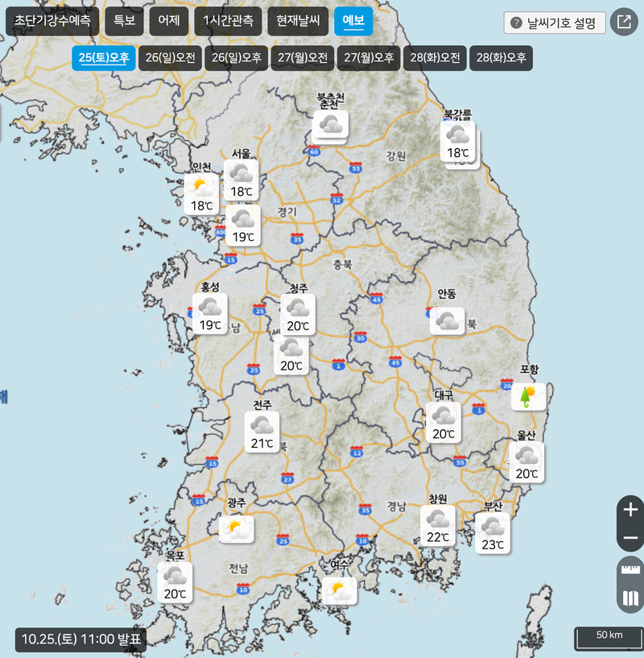Select the ruler distance measure tool
The width and height of the screenshot is (644, 658).
(630, 570)
